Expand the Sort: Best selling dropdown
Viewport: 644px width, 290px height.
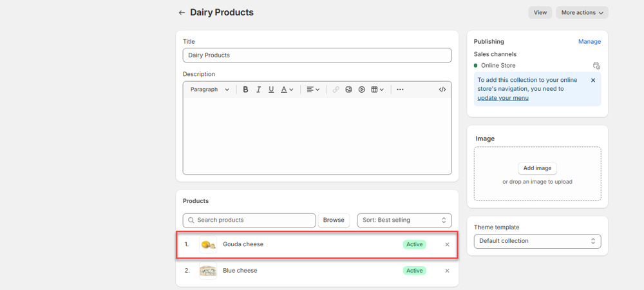point(404,220)
